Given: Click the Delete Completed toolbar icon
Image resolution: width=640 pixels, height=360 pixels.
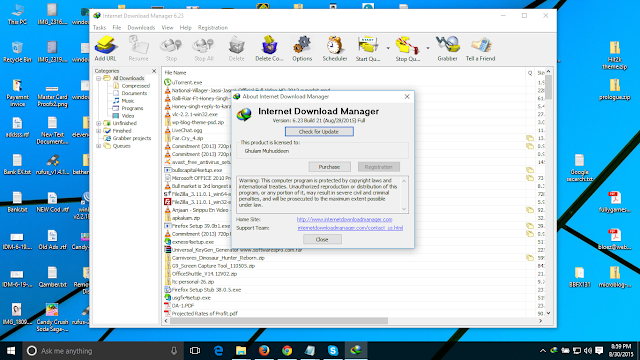Looking at the screenshot, I should tap(269, 49).
